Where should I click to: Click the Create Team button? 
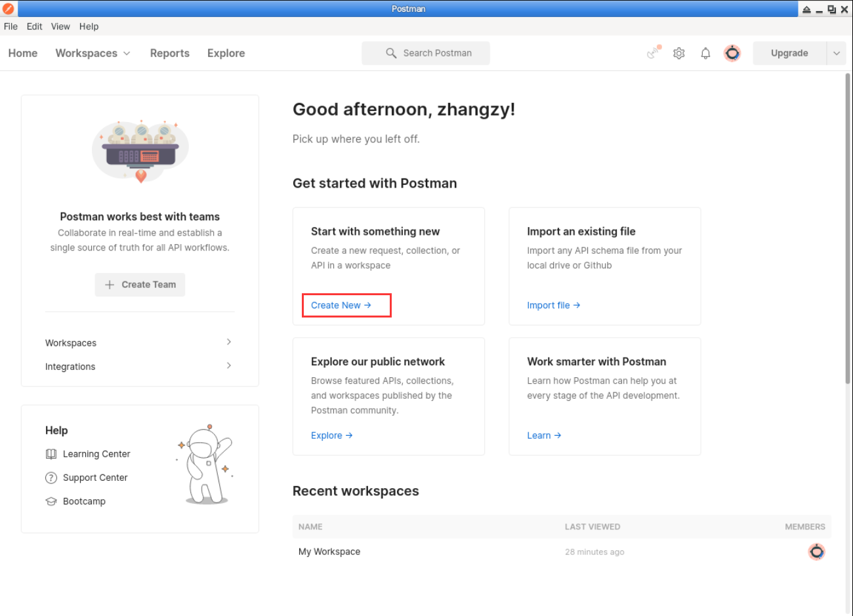[x=140, y=285]
